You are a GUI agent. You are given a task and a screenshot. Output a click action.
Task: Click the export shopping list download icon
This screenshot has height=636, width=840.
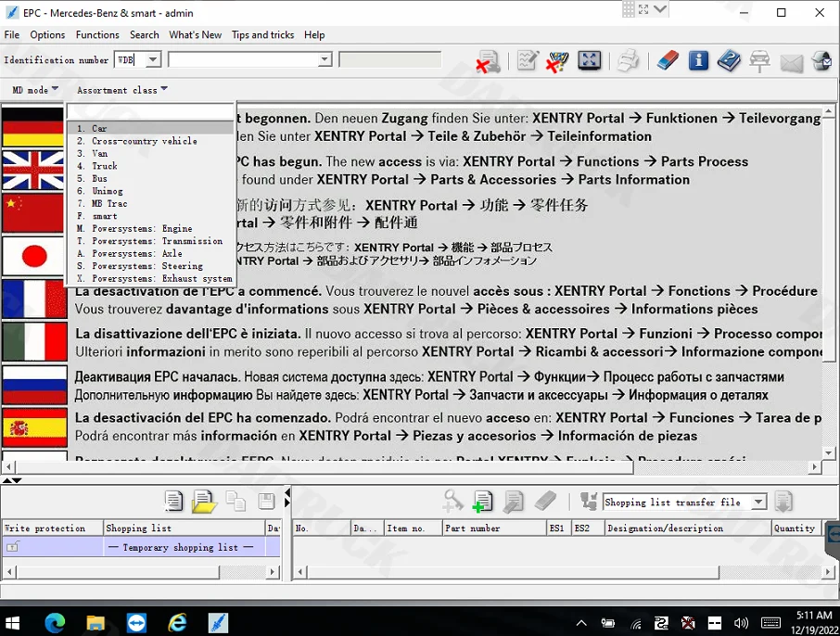coord(783,502)
